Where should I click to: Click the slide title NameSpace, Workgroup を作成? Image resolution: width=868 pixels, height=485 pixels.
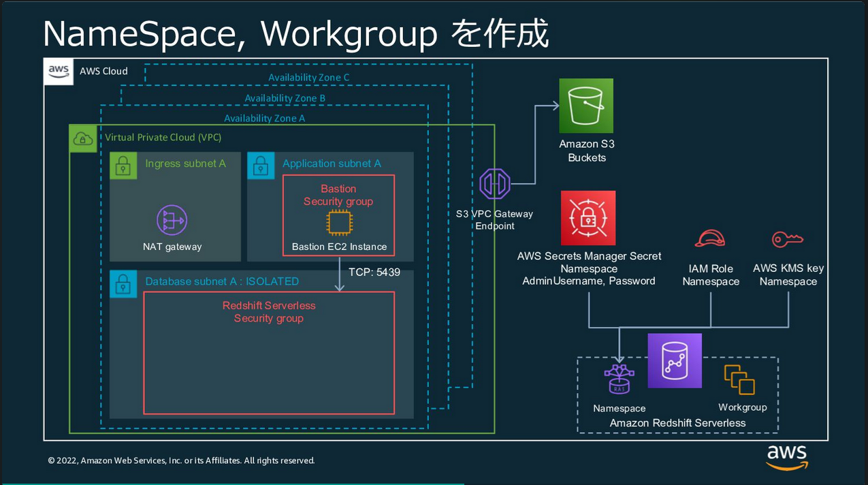click(x=295, y=34)
